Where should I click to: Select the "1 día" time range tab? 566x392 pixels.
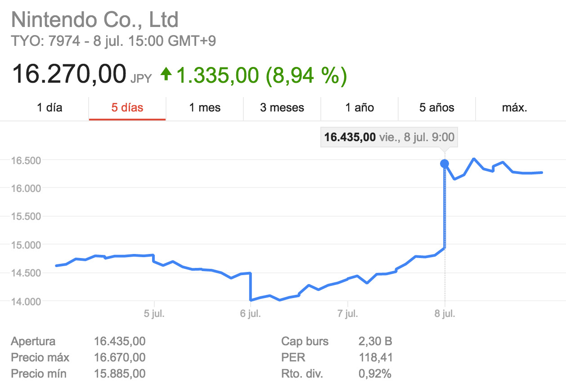(x=49, y=108)
